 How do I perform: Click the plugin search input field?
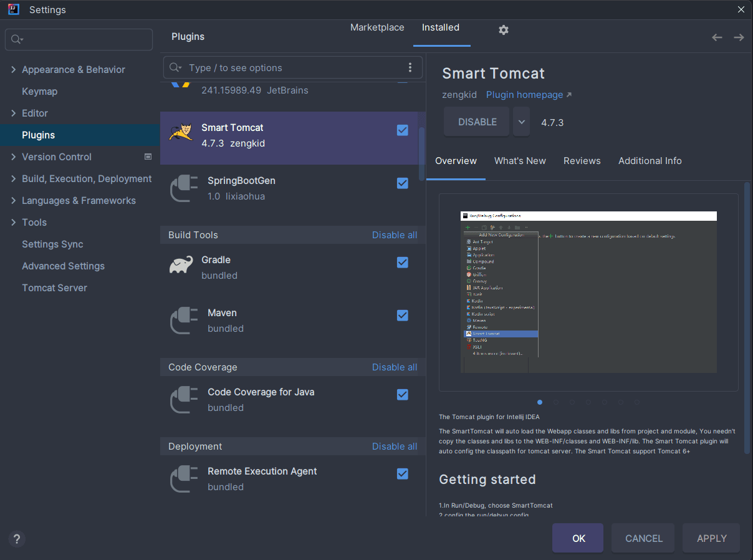click(x=293, y=67)
